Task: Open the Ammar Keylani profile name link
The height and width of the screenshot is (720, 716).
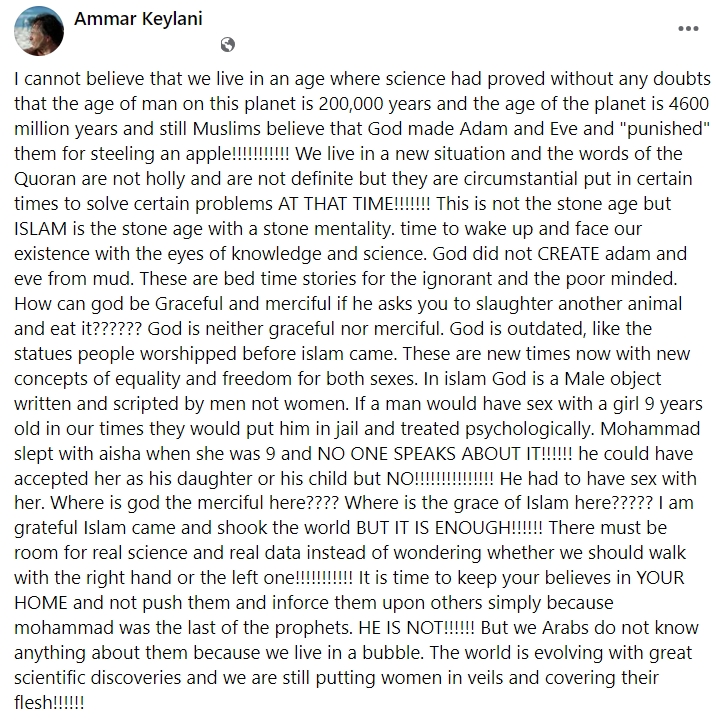Action: tap(138, 19)
